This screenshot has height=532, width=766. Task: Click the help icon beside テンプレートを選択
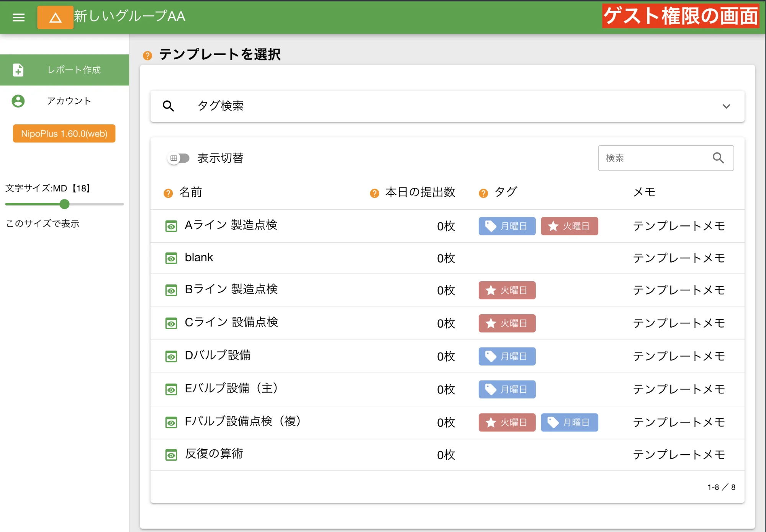click(x=147, y=55)
